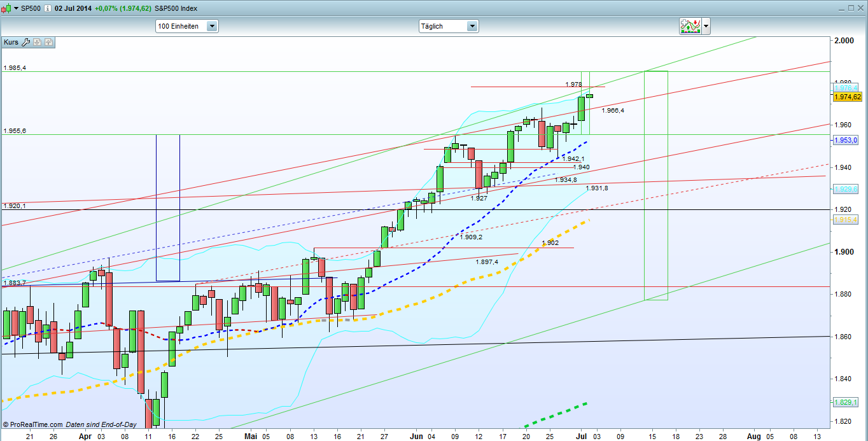Click the Mai month label on time axis
868x441 pixels.
251,437
